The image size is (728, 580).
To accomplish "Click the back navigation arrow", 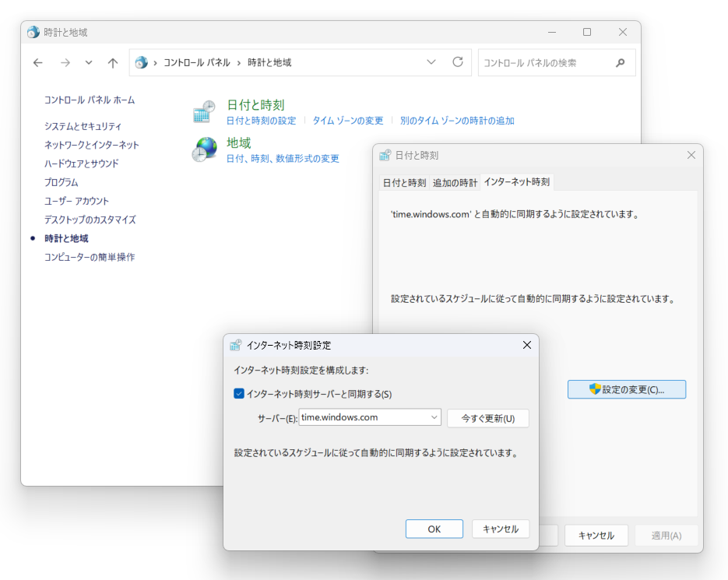I will pyautogui.click(x=37, y=62).
